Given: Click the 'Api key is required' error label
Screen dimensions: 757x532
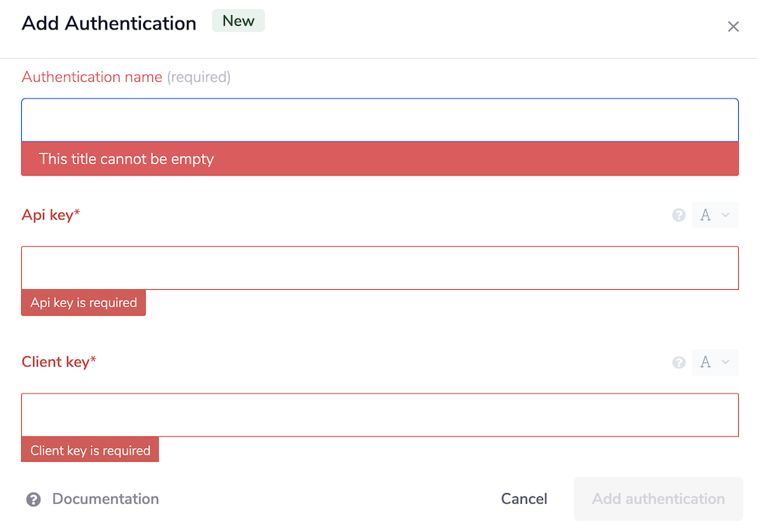Looking at the screenshot, I should [83, 303].
